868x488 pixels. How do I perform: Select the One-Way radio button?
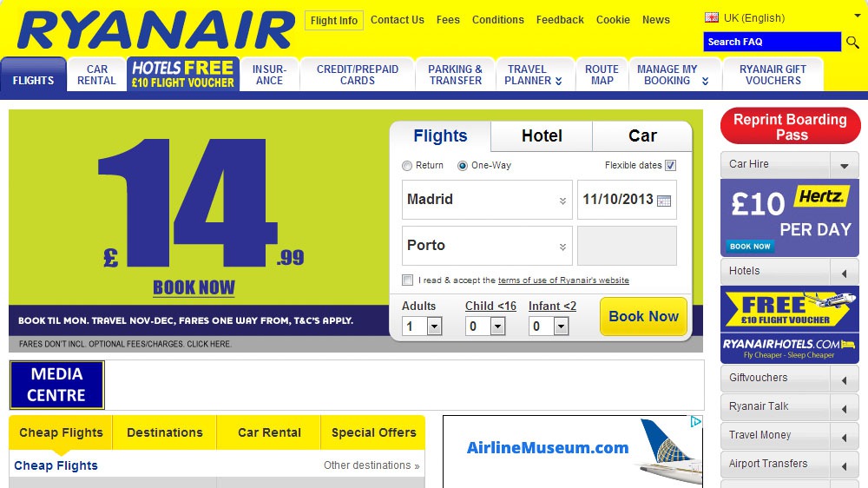[463, 166]
